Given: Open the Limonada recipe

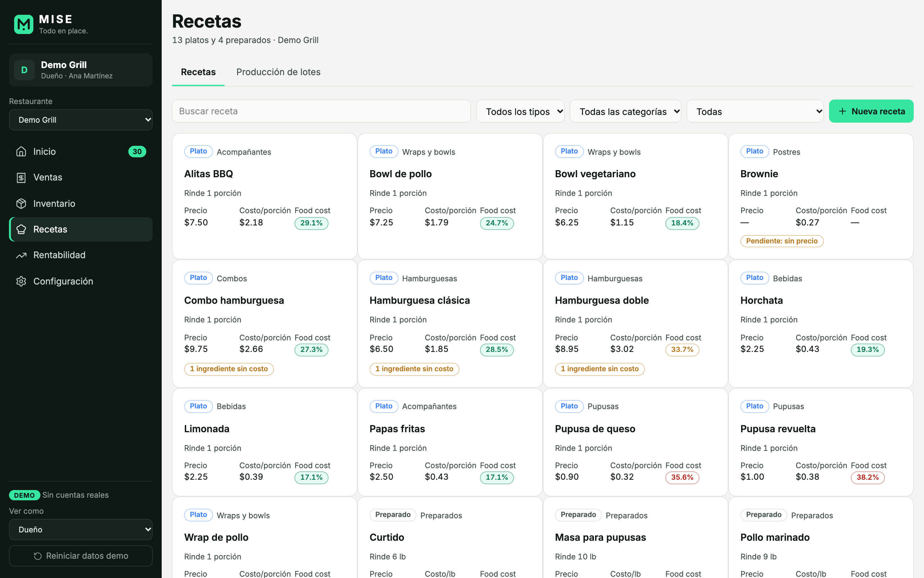Looking at the screenshot, I should click(265, 442).
